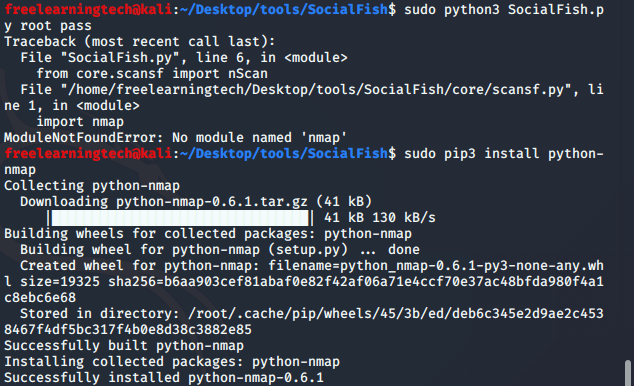
Task: Click 'Successfully installed python-nmap-0.6.1' line
Action: pyautogui.click(x=164, y=378)
